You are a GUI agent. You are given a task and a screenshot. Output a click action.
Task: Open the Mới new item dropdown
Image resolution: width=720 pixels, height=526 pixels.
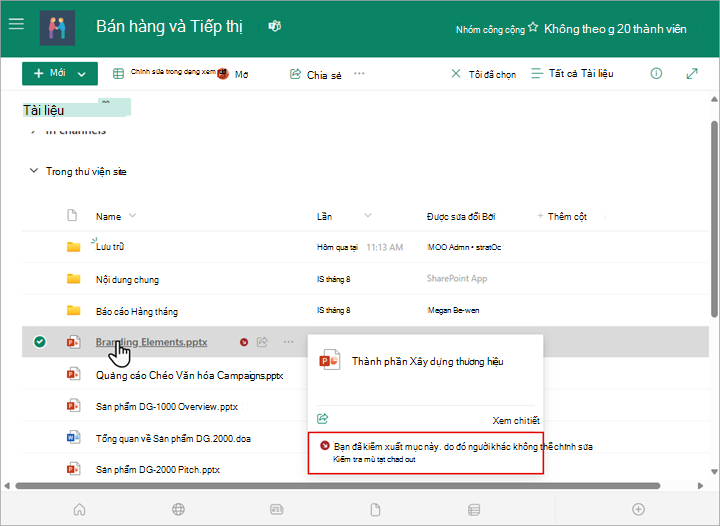[60, 73]
